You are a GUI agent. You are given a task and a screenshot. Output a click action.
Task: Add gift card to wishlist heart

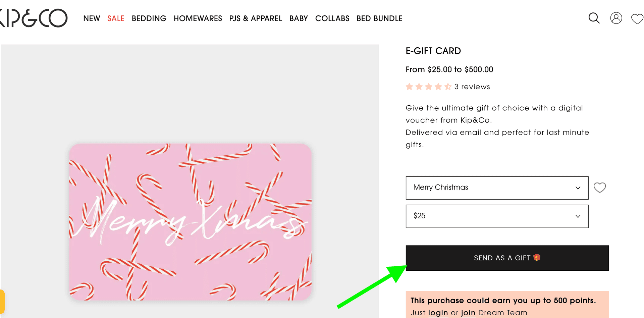pos(600,188)
